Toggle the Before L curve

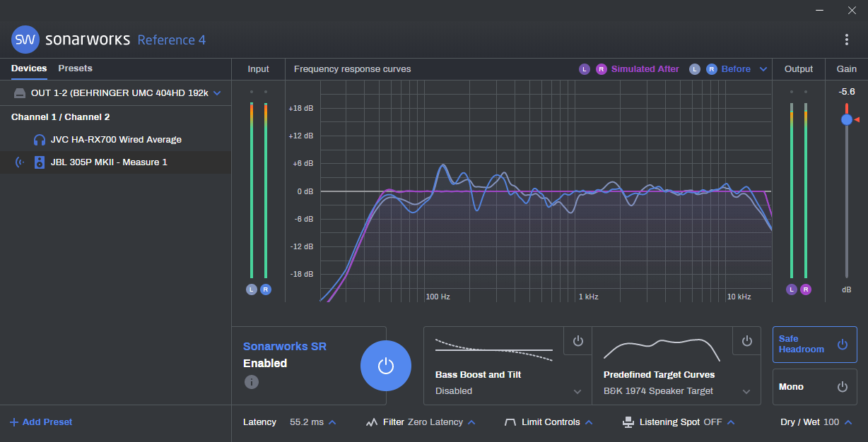tap(695, 69)
